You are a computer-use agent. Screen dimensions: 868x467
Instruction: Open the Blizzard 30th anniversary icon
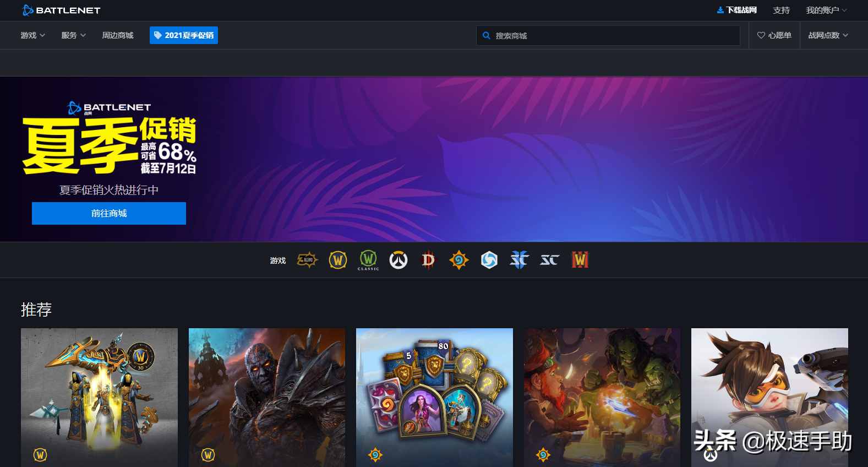tap(307, 260)
